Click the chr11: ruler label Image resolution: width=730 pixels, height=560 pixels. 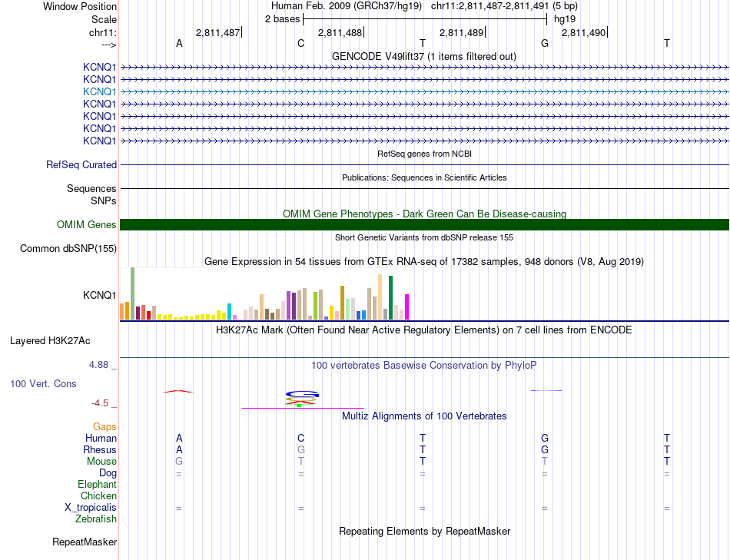(x=102, y=32)
